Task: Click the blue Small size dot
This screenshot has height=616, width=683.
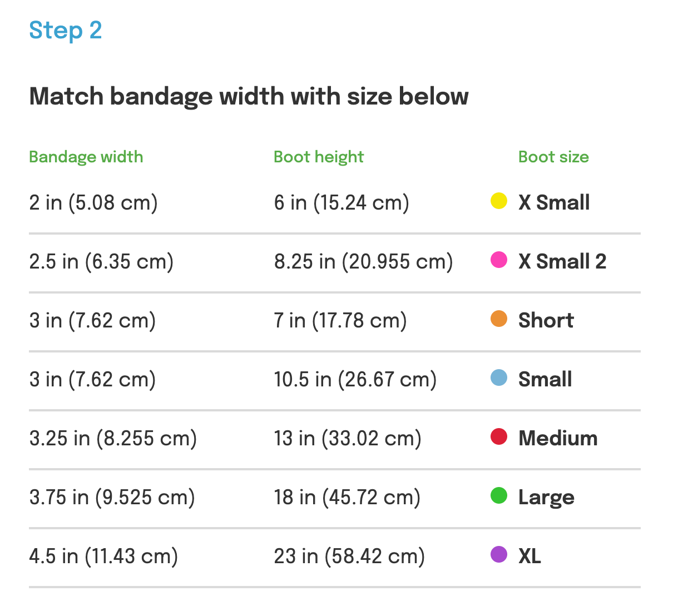Action: click(x=498, y=377)
